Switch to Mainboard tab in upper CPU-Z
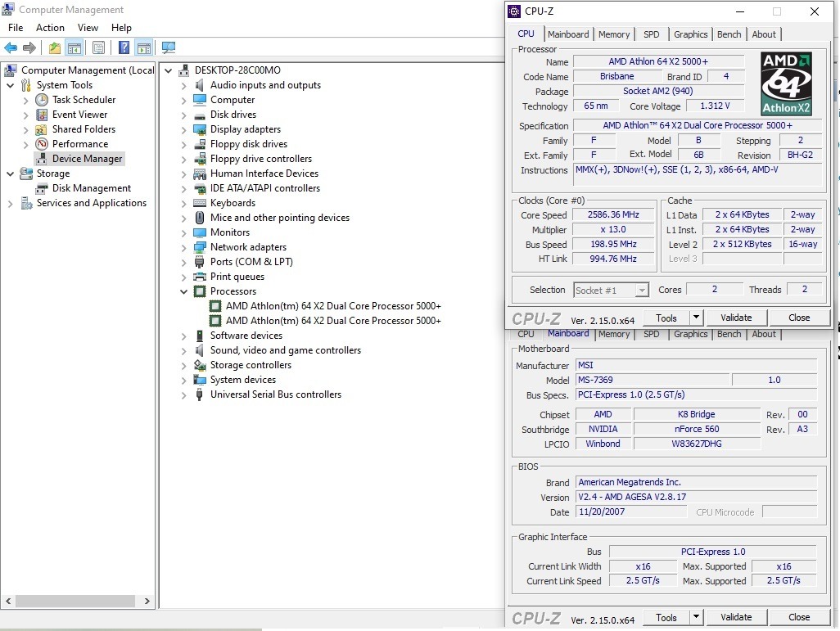 (568, 34)
